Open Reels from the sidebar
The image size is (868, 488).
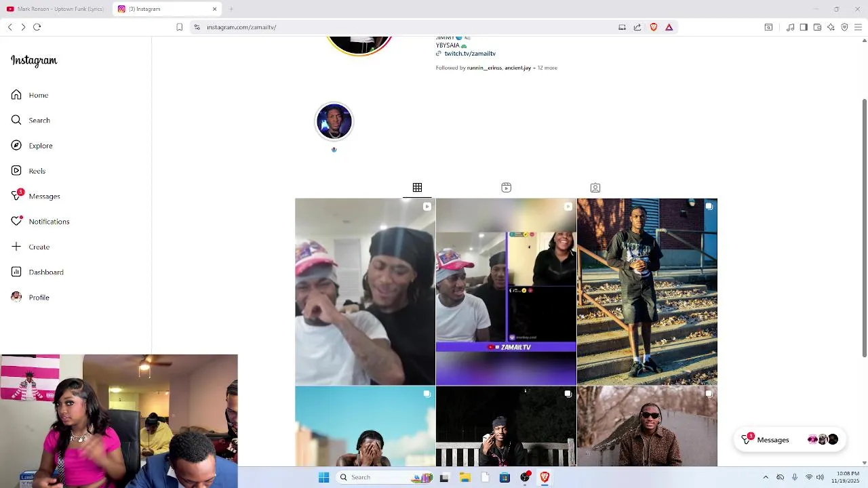(28, 171)
